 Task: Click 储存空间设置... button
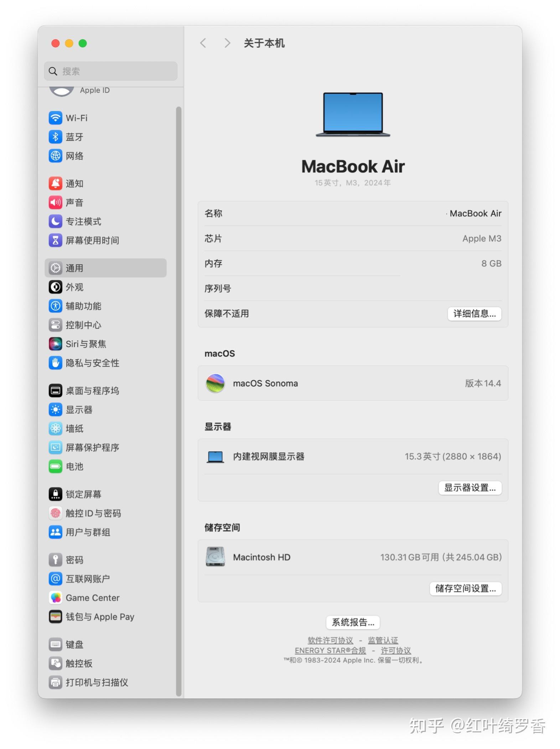[466, 588]
